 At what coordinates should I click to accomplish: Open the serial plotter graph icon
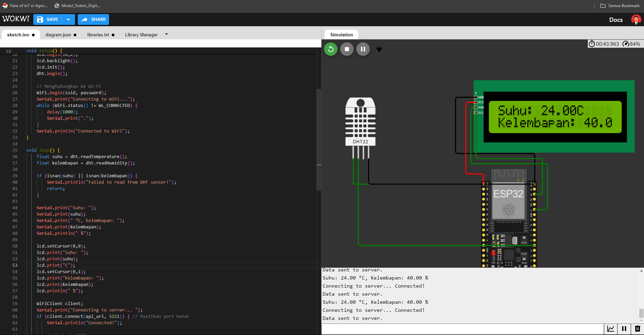pos(611,329)
